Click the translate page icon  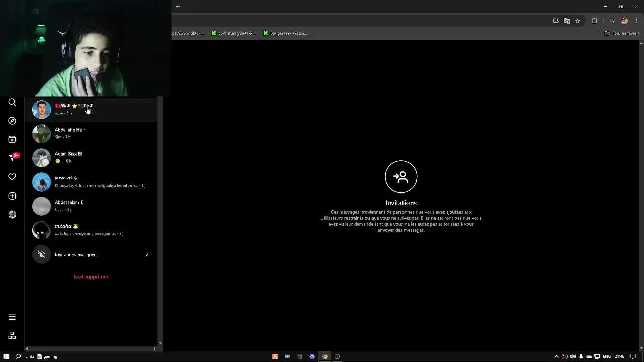click(567, 21)
